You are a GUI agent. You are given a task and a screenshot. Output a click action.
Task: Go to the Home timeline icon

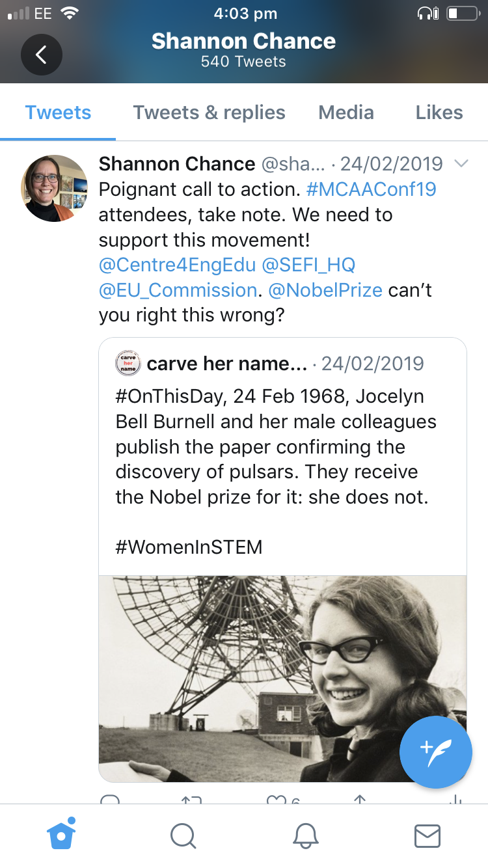(x=62, y=835)
